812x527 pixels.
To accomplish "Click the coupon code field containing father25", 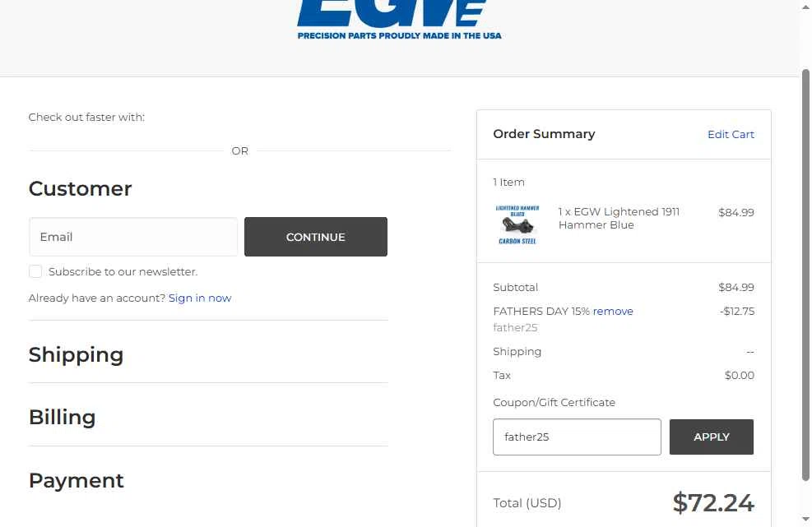I will (x=577, y=437).
